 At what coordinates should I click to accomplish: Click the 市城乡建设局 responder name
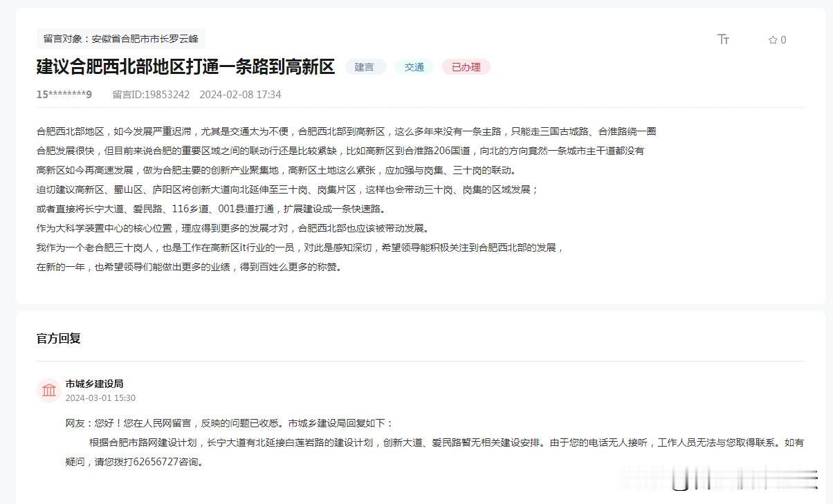[x=95, y=384]
